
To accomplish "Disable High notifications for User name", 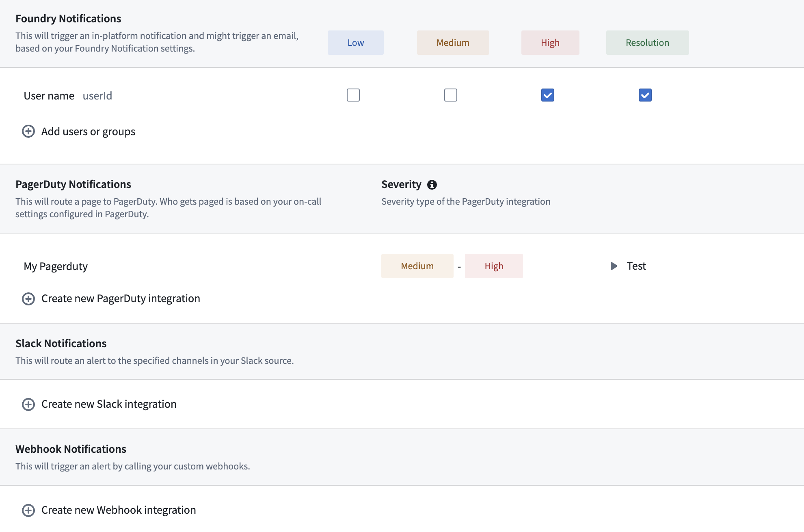I will coord(547,95).
